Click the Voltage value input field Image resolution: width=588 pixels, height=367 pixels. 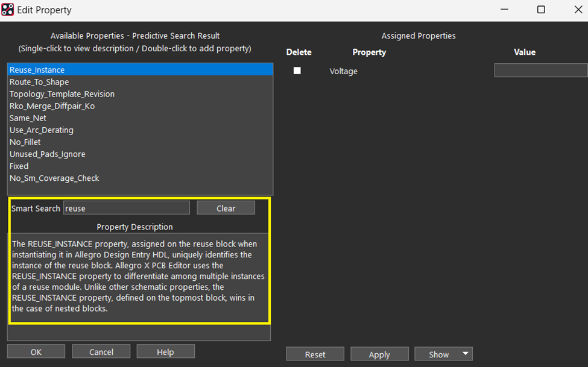coord(540,71)
